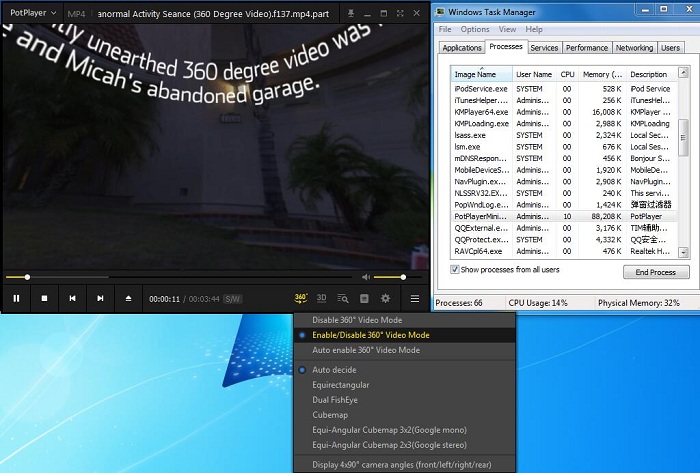Select Equi-Angular Cubemap 2x3(Google stereo)
This screenshot has width=700, height=473.
click(x=404, y=445)
